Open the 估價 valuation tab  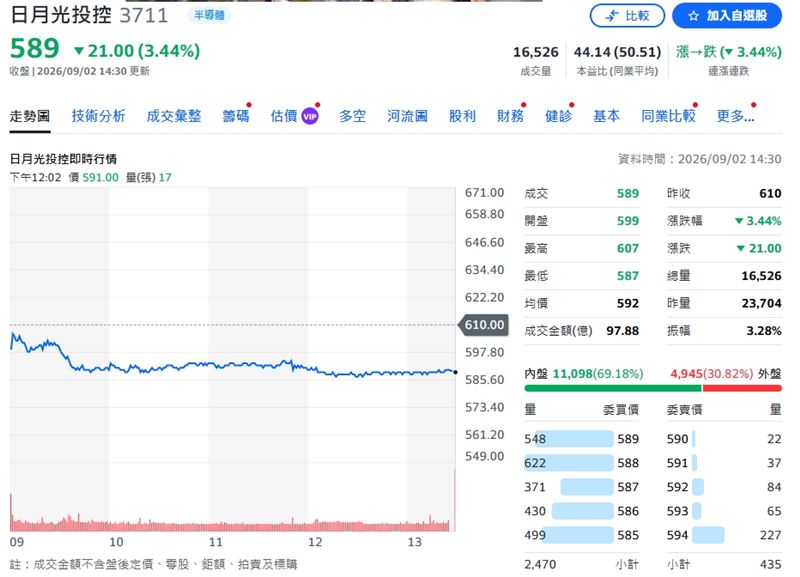[284, 116]
